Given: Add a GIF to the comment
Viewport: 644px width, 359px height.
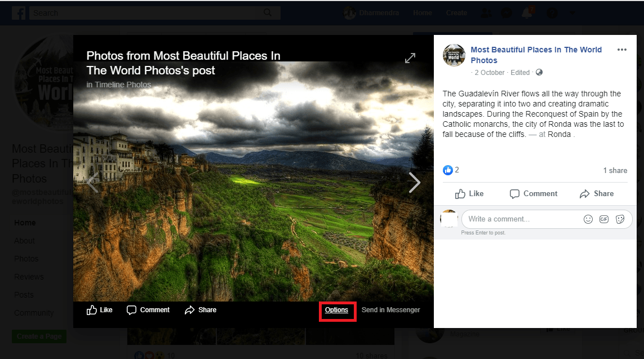Looking at the screenshot, I should [x=604, y=219].
